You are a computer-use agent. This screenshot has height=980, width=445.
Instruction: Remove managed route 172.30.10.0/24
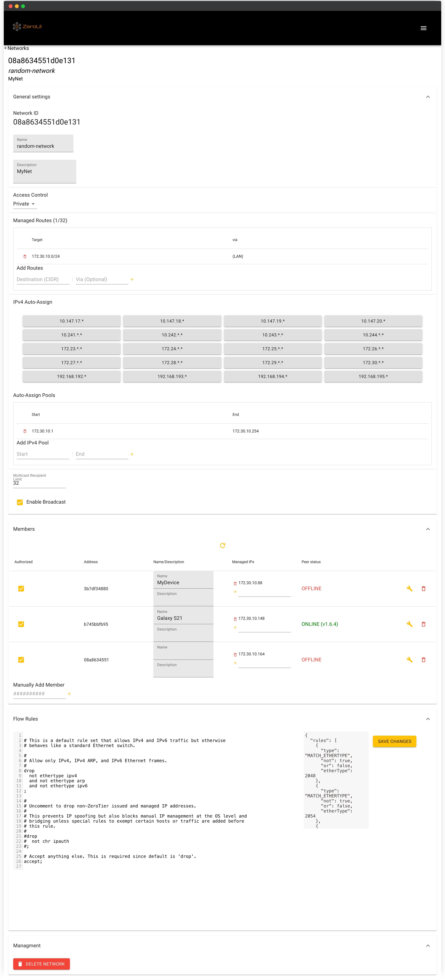[x=25, y=256]
